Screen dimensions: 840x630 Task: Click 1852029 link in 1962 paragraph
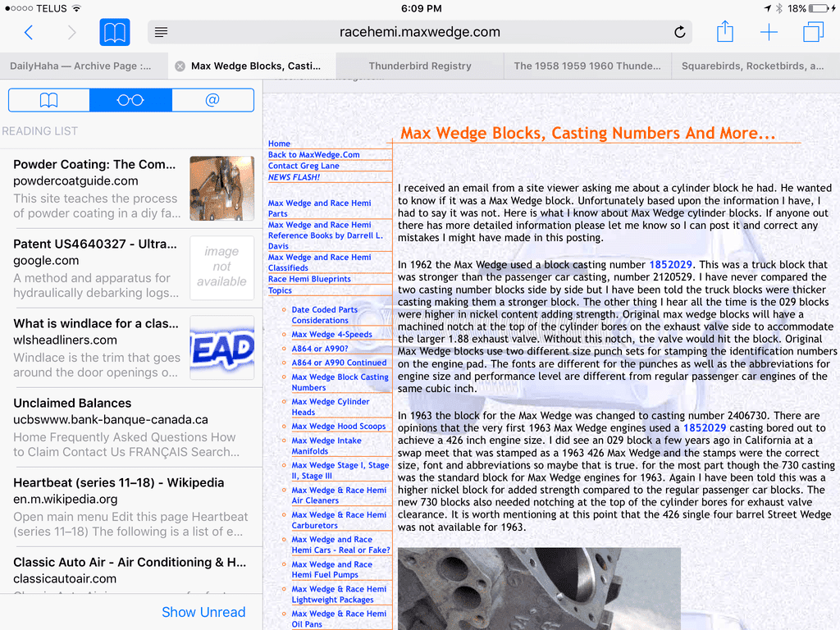(670, 265)
